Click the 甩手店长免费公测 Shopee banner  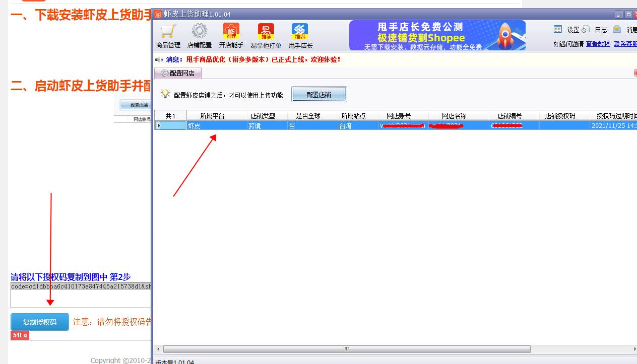coord(437,35)
